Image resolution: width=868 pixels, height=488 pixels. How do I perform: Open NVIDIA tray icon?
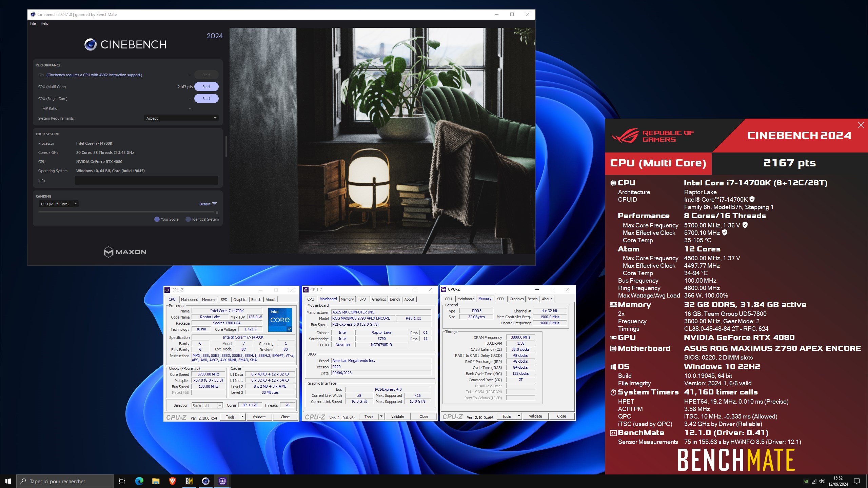point(806,481)
